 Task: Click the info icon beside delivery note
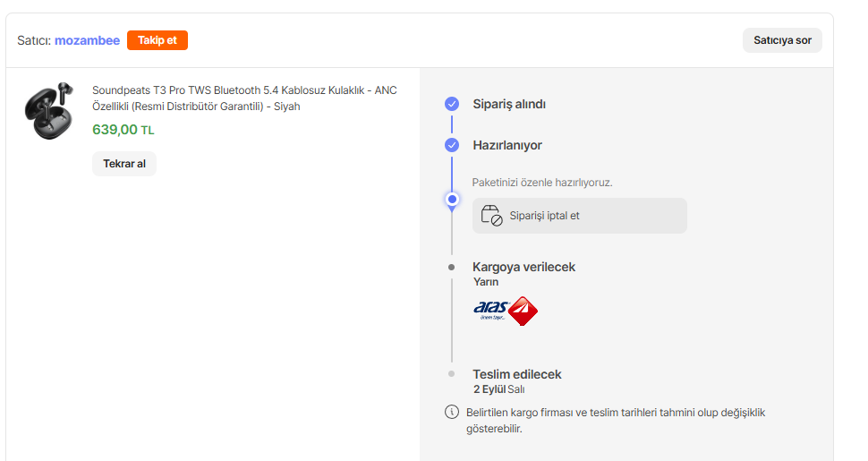click(x=452, y=412)
